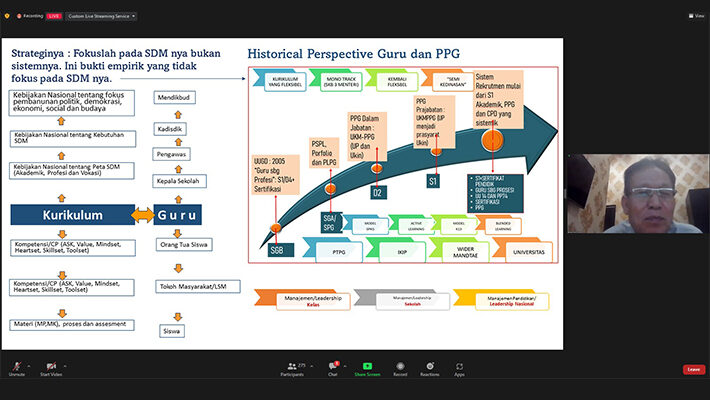
Task: Open the Reactions menu
Action: coord(430,367)
